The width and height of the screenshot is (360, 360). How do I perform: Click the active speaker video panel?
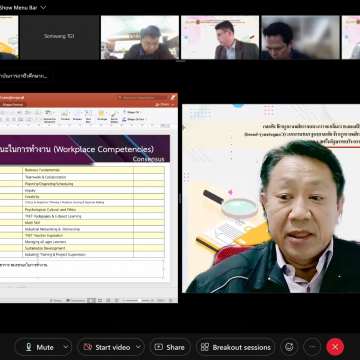[271, 198]
